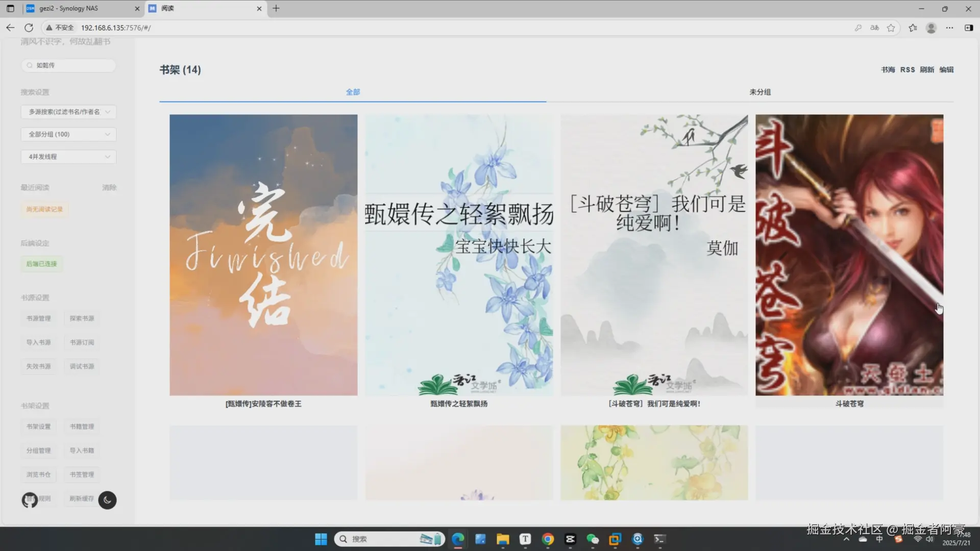The height and width of the screenshot is (551, 980).
Task: Open File Explorer from the taskbar
Action: click(503, 539)
